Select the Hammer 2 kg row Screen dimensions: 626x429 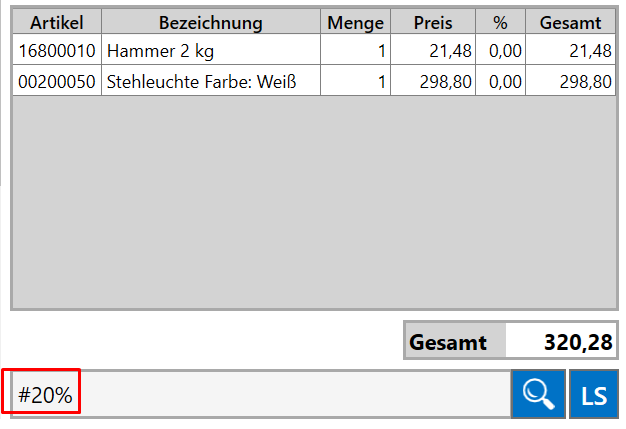pos(314,50)
